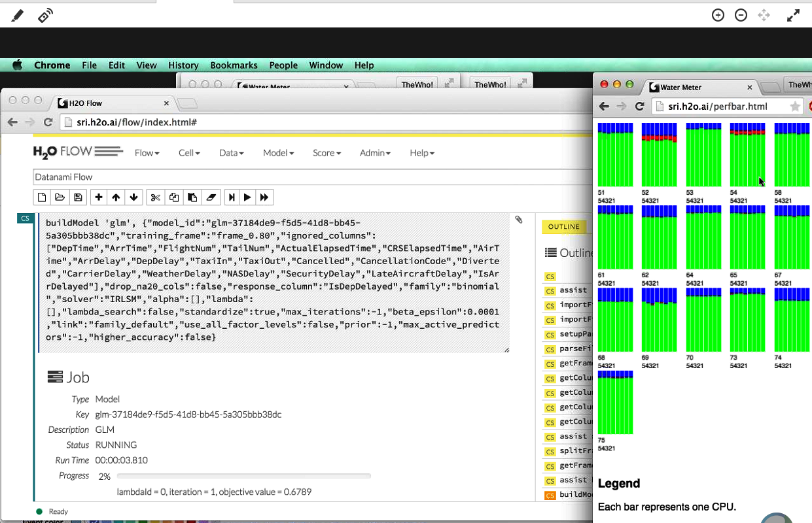Click the pencil annotate icon at top
This screenshot has height=523, width=812.
point(18,15)
